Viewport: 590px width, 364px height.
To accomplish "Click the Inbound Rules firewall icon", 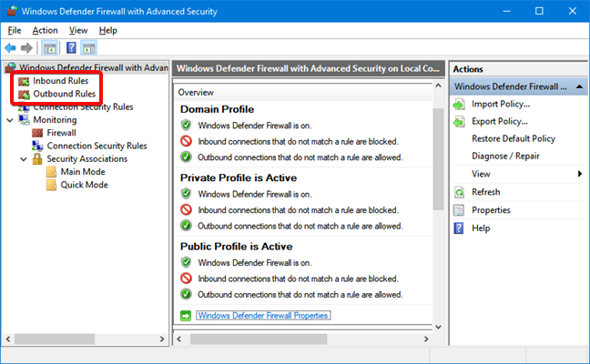I will pyautogui.click(x=24, y=81).
